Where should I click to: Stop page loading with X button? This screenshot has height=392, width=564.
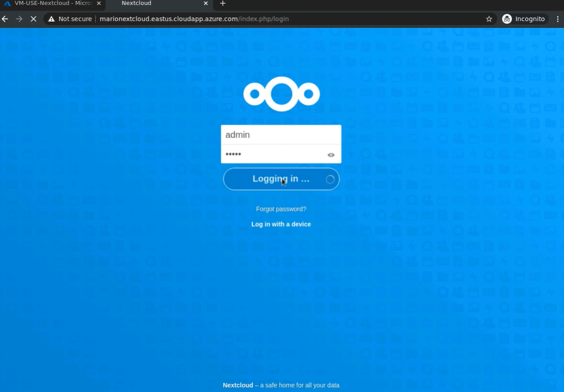[34, 19]
